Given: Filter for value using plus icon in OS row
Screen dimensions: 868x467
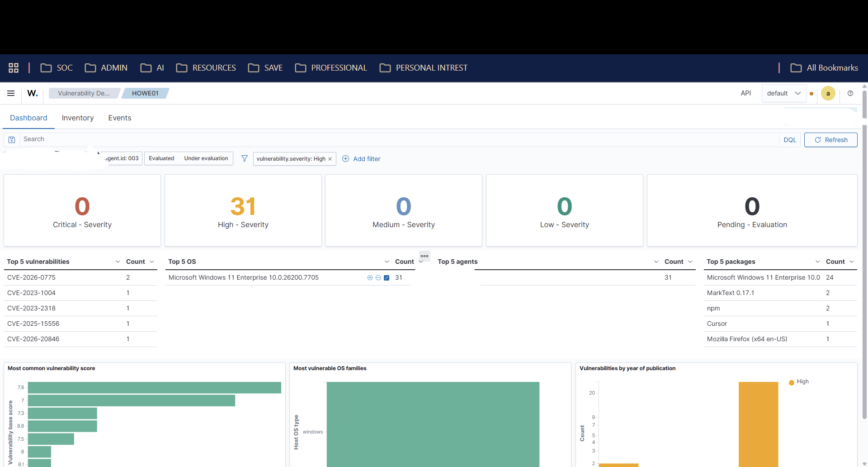Looking at the screenshot, I should (x=370, y=278).
